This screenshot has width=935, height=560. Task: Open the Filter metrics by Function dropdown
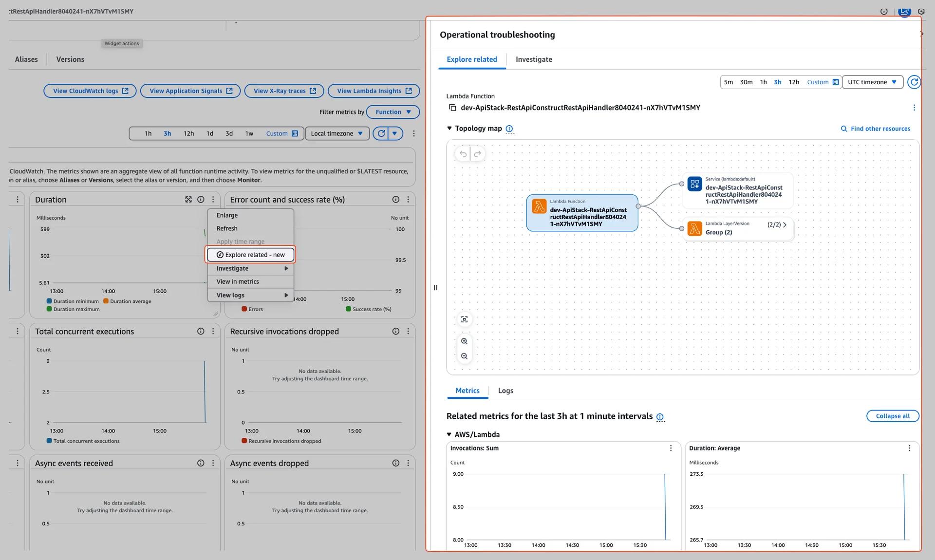393,112
